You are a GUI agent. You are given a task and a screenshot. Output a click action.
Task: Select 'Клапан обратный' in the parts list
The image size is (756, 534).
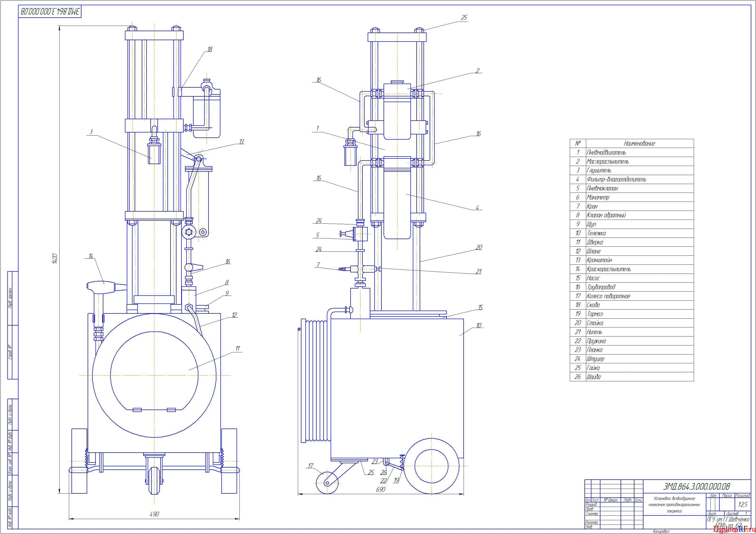point(632,215)
